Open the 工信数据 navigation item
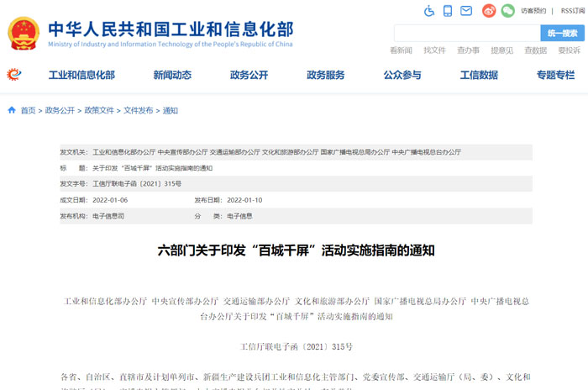Image resolution: width=588 pixels, height=390 pixels. pos(479,75)
